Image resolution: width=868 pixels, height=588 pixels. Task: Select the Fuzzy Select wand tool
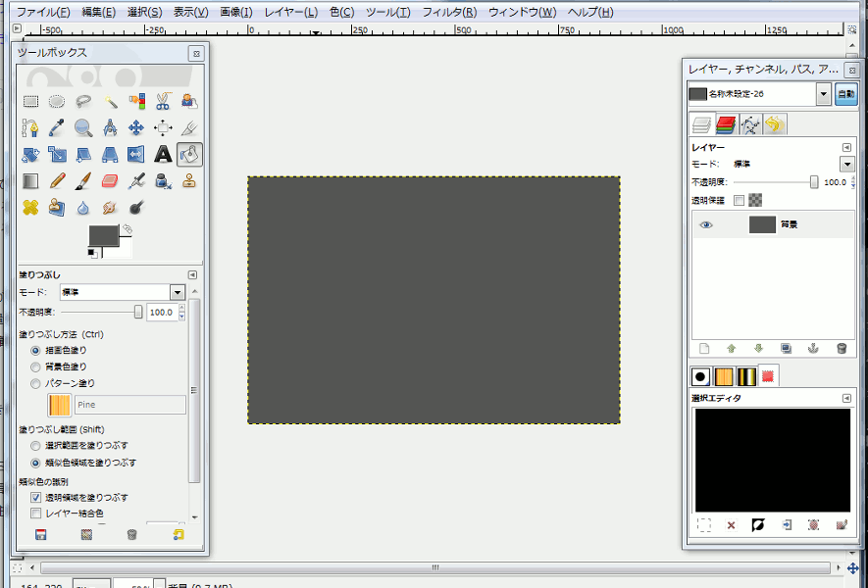coord(110,101)
